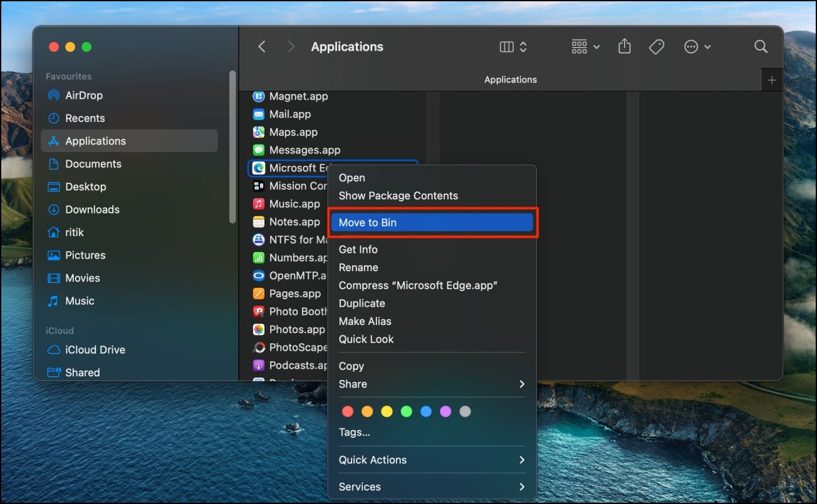Viewport: 817px width, 504px height.
Task: Open the column view switcher
Action: click(x=514, y=47)
